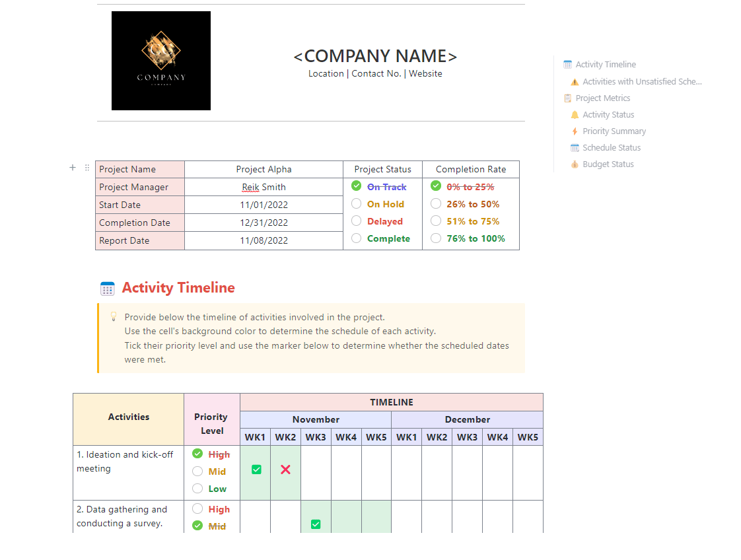Jump to Schedule Status in the outline
Image resolution: width=741 pixels, height=560 pixels.
(x=612, y=148)
